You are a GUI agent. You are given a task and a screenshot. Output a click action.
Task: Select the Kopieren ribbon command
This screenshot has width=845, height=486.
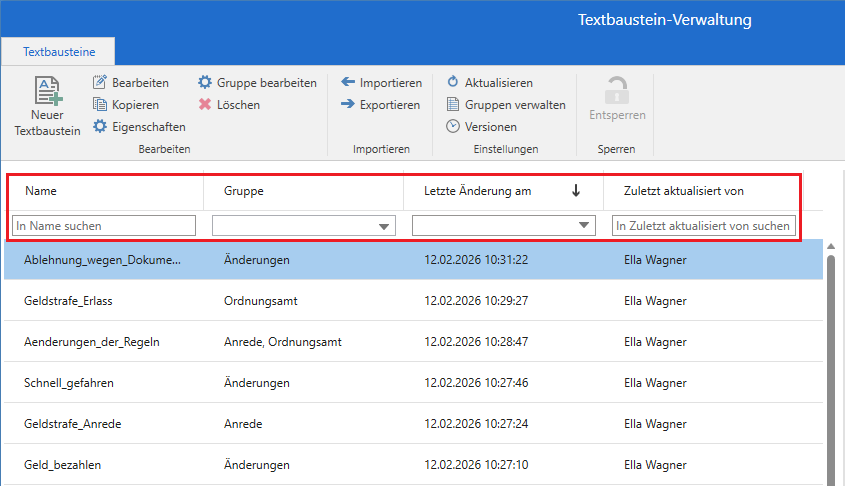tap(126, 105)
